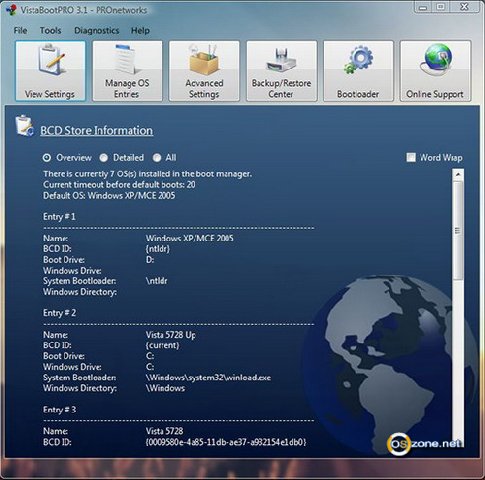Click the 'There is currently 7 OS(s)' line
Image resolution: width=485 pixels, height=480 pixels.
click(147, 174)
